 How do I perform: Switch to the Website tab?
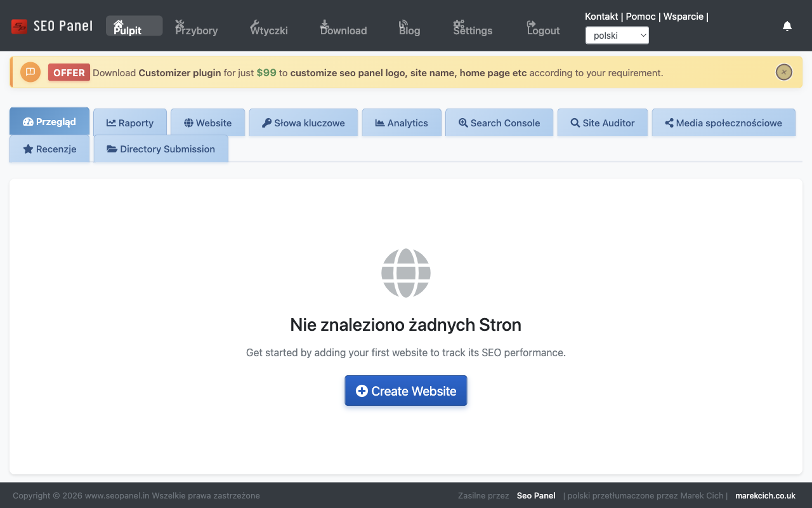click(x=208, y=123)
